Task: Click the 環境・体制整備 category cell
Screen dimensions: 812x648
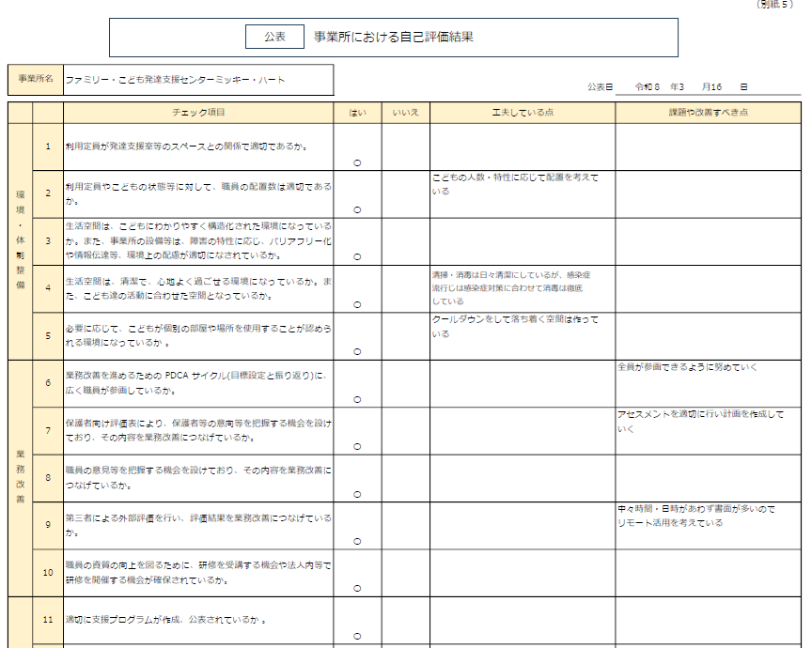Action: [20, 241]
